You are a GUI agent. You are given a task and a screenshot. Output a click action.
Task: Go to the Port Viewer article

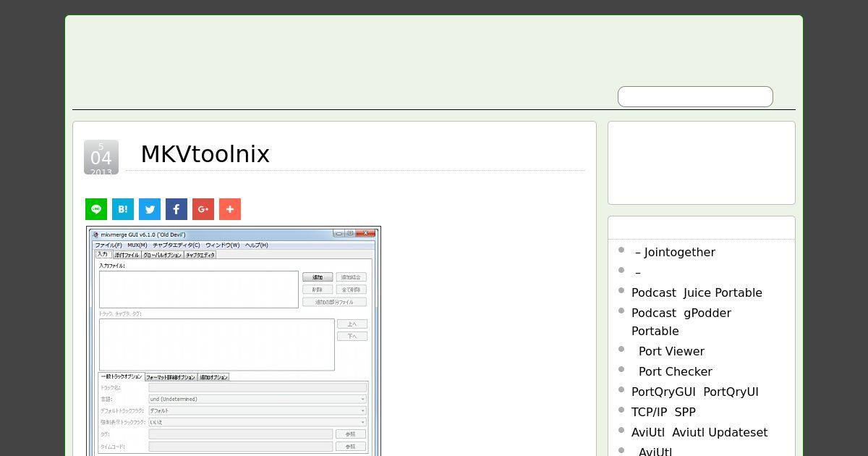[671, 351]
